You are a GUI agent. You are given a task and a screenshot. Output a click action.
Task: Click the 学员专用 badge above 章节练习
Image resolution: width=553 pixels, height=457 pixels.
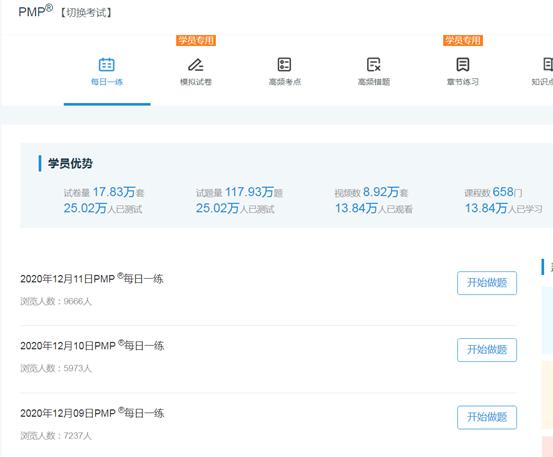tap(463, 40)
